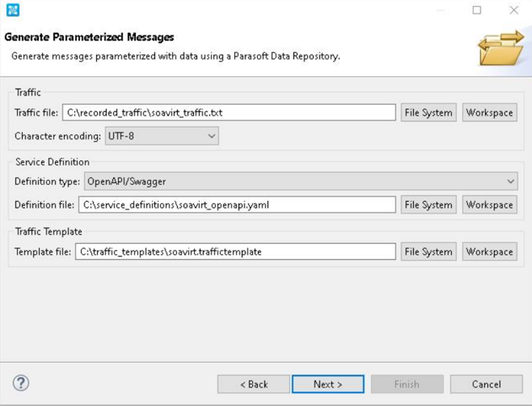This screenshot has height=406, width=532.
Task: Click the help question mark icon
Action: click(21, 383)
